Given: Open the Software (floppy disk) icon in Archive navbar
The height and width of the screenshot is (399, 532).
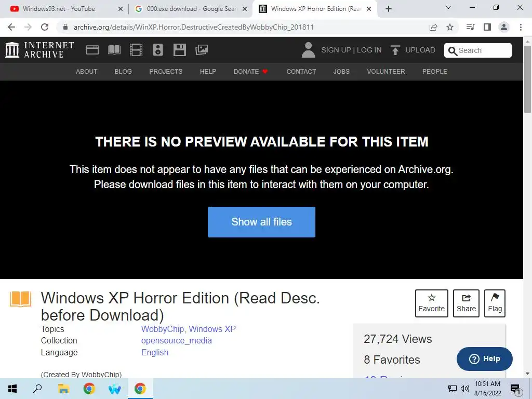Looking at the screenshot, I should click(179, 50).
